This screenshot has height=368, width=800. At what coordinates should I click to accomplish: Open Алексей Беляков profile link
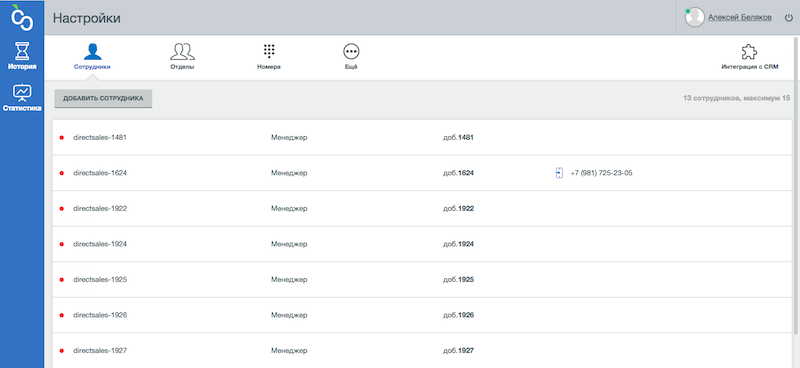[740, 17]
